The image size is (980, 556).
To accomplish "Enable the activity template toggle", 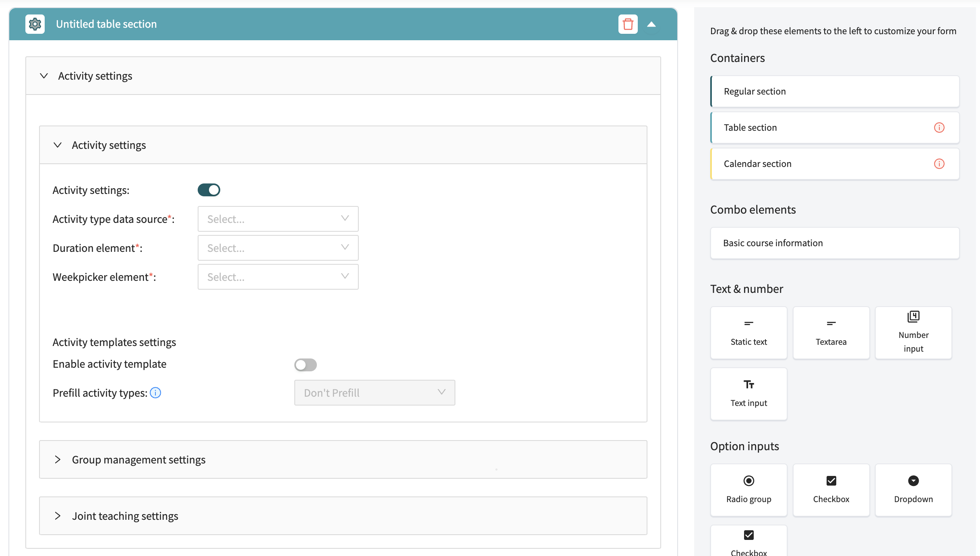I will 306,365.
